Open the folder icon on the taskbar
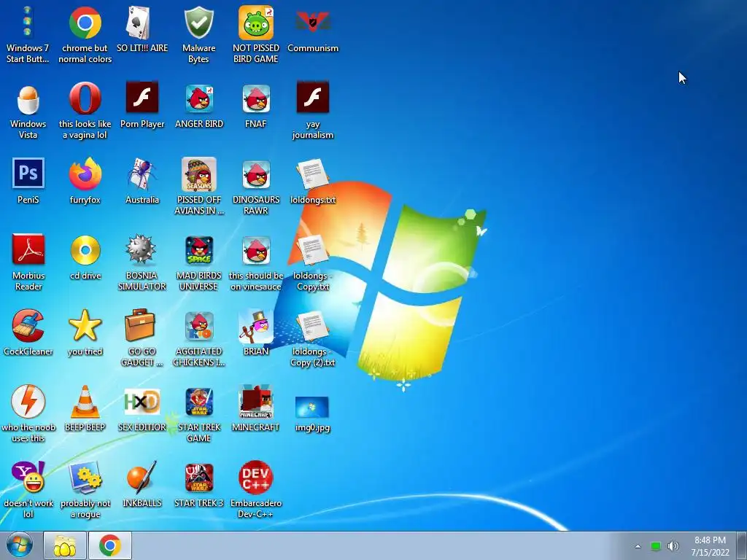This screenshot has height=560, width=747. click(65, 545)
